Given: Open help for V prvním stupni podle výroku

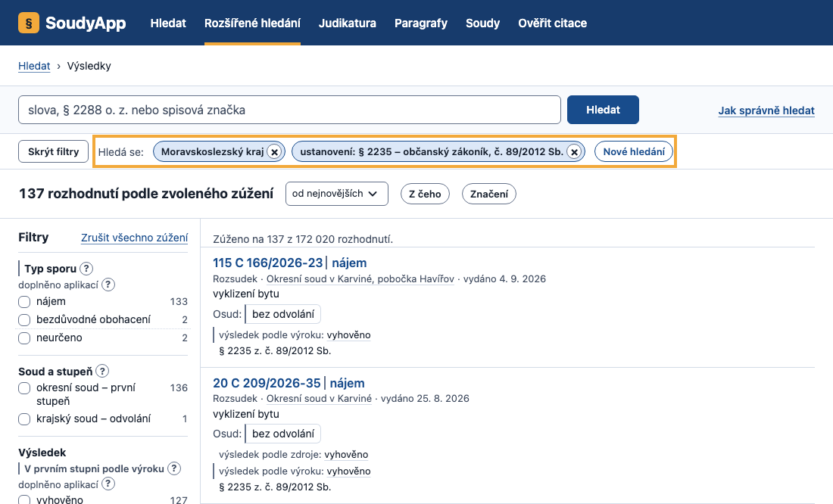Looking at the screenshot, I should [173, 468].
